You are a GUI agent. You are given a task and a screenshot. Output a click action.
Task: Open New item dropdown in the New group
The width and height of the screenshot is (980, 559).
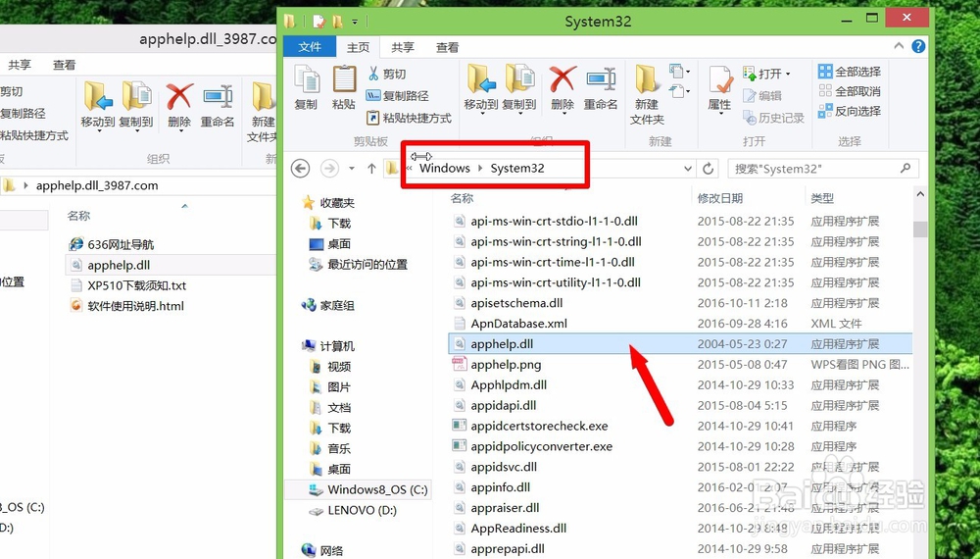pyautogui.click(x=680, y=72)
